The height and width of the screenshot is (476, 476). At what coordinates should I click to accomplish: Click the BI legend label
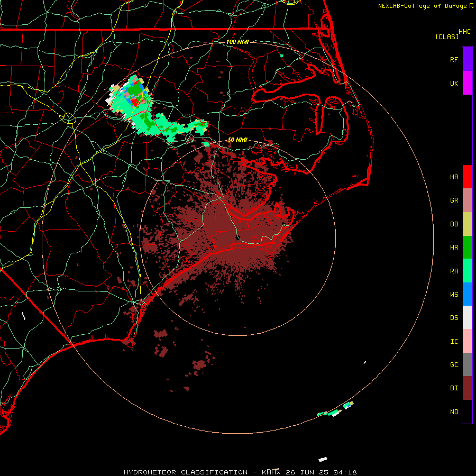pos(454,388)
